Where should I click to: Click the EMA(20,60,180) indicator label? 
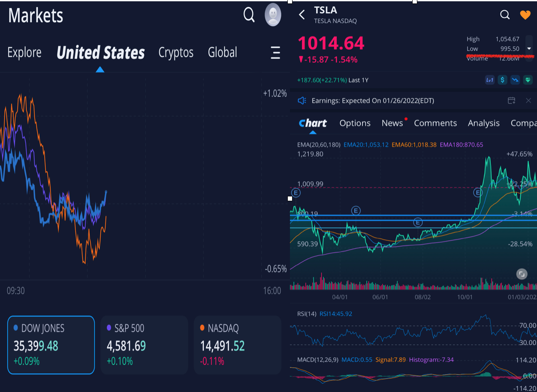(x=318, y=145)
